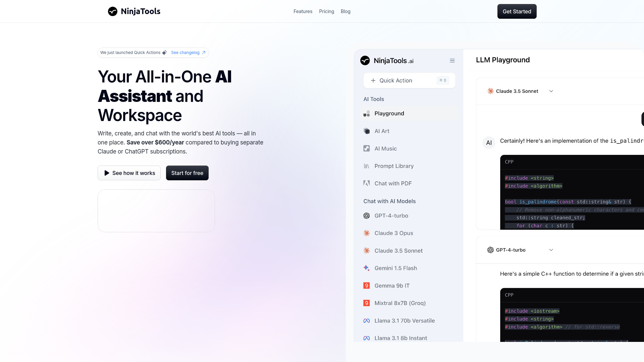The height and width of the screenshot is (362, 644).
Task: Select the hamburger menu icon
Action: [452, 61]
